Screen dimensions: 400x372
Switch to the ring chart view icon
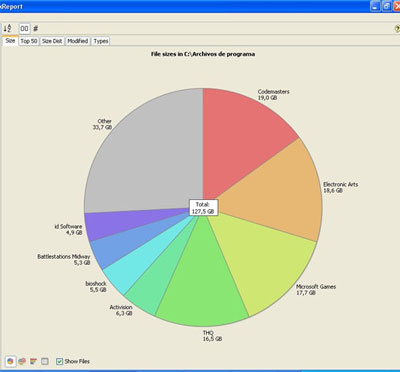22,361
